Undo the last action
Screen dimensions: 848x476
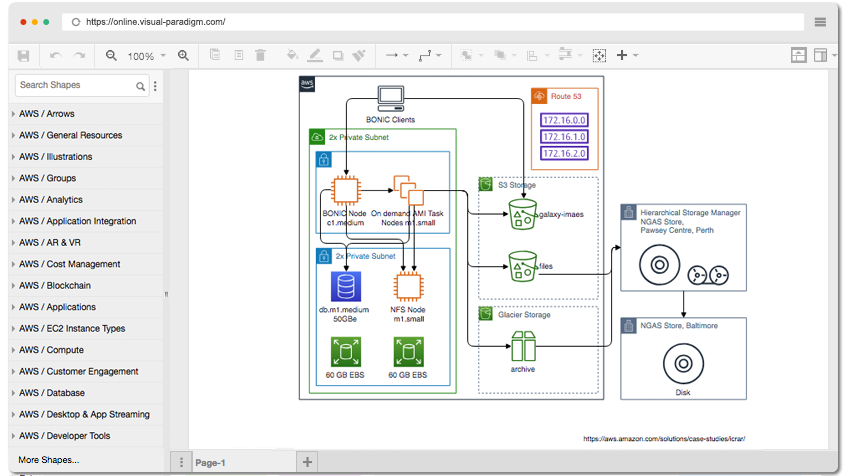(55, 56)
